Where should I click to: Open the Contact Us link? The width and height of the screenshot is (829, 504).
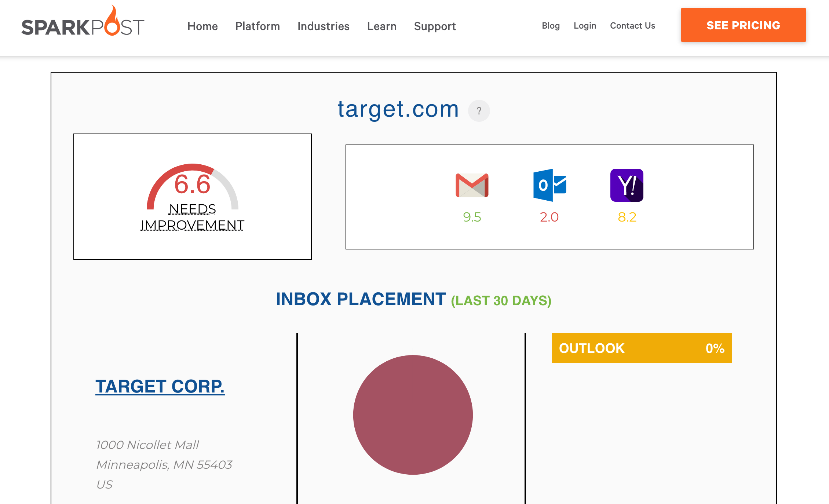pos(632,26)
